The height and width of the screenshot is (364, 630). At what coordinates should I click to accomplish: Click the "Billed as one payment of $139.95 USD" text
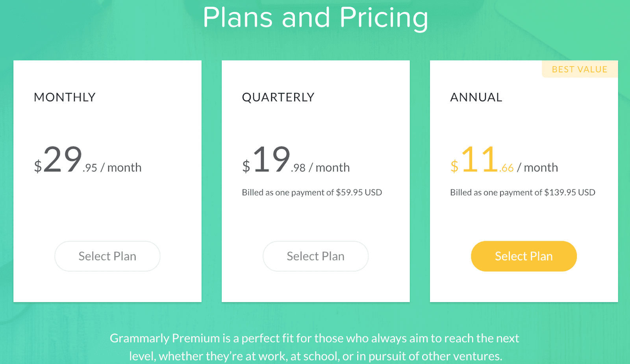pyautogui.click(x=523, y=192)
